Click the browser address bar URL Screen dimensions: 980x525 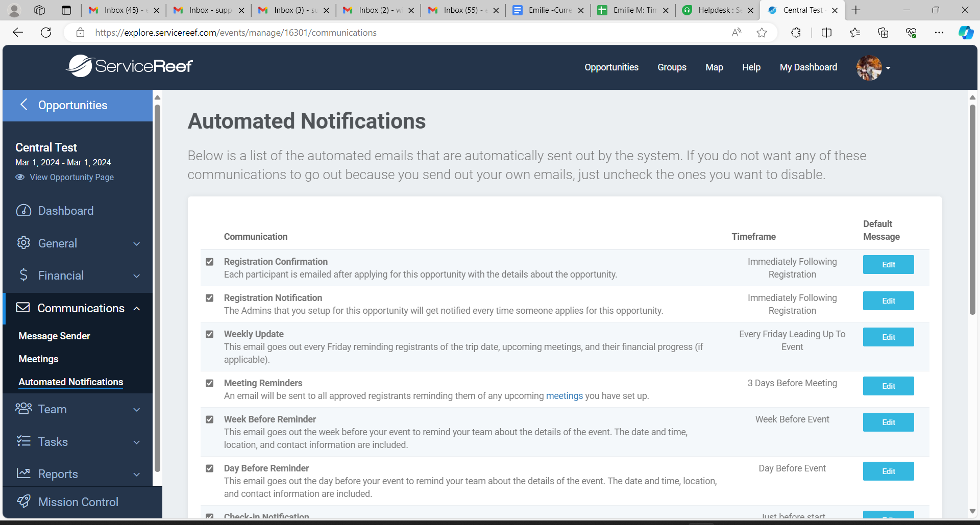(x=236, y=33)
